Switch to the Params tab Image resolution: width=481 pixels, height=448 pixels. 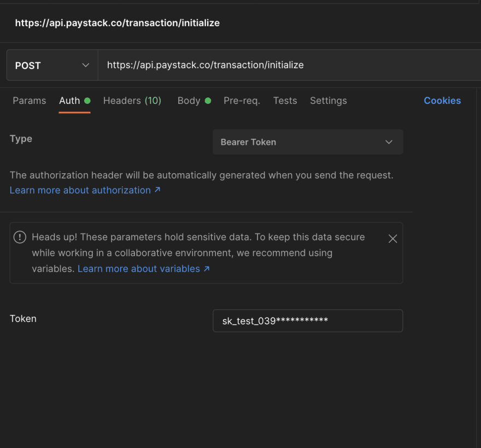click(30, 101)
